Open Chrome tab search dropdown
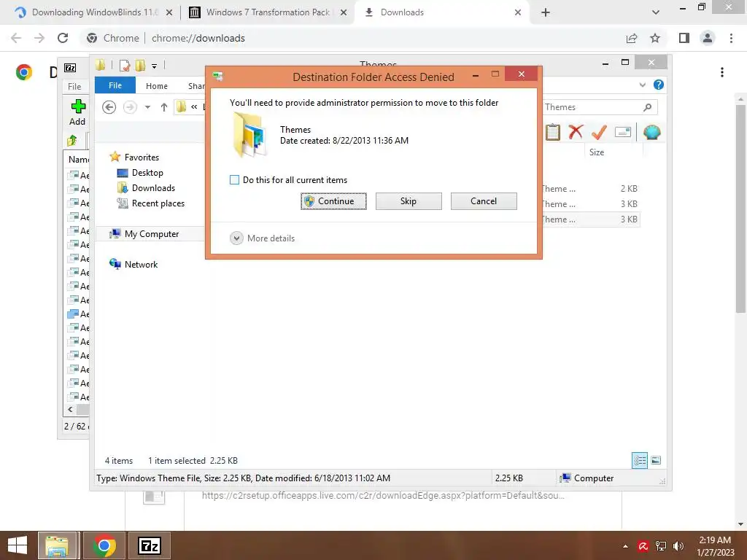Screen dimensions: 747x560 [656, 12]
